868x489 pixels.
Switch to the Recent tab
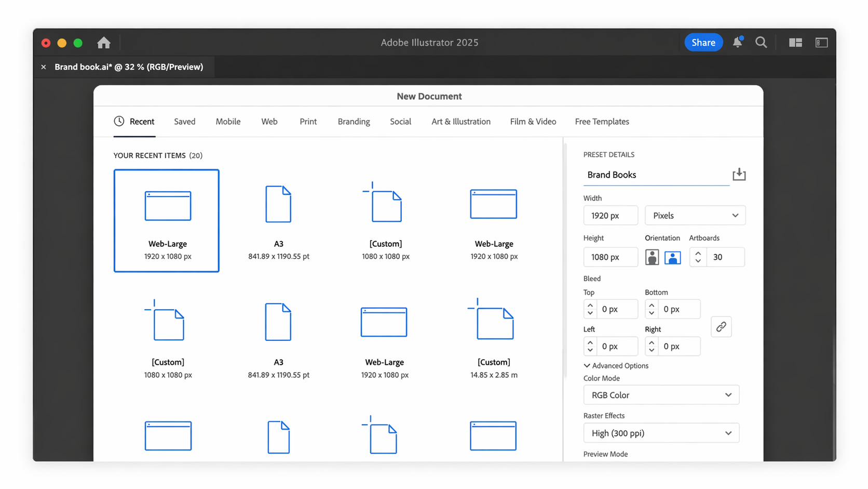(134, 122)
